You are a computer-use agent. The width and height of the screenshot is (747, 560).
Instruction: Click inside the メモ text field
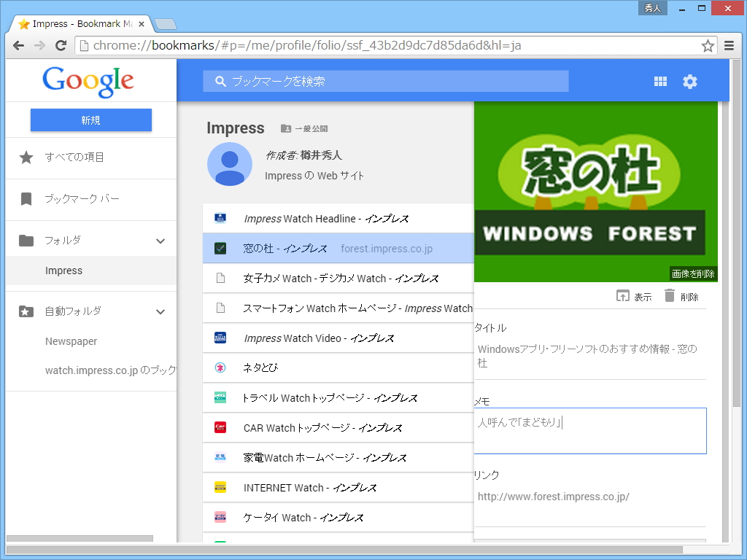click(x=591, y=430)
